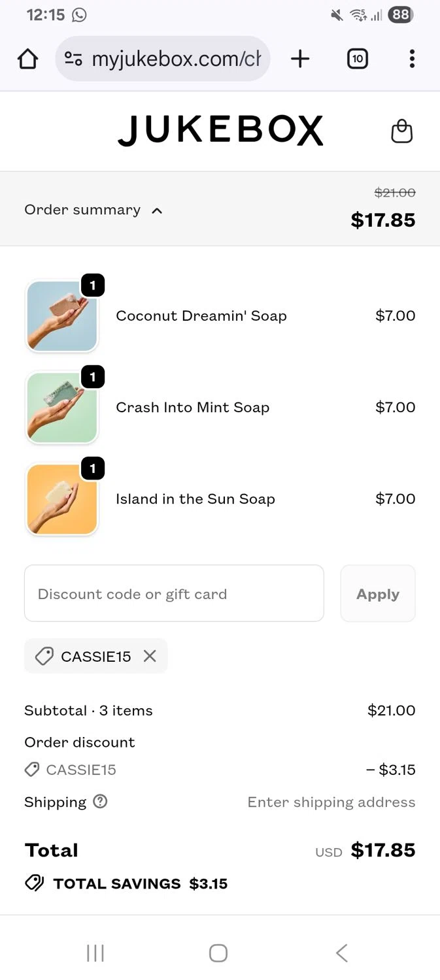Open the shopping bag cart icon
Image resolution: width=440 pixels, height=980 pixels.
(401, 131)
